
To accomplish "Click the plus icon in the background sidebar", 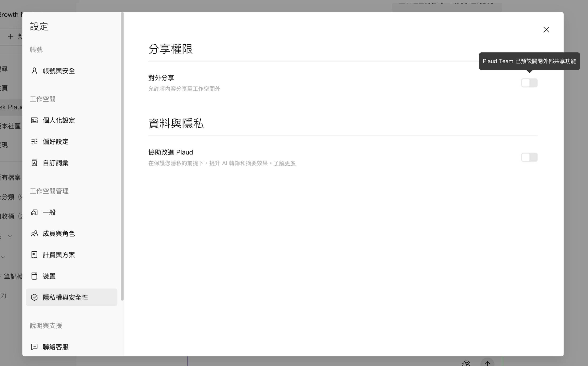I will [10, 37].
